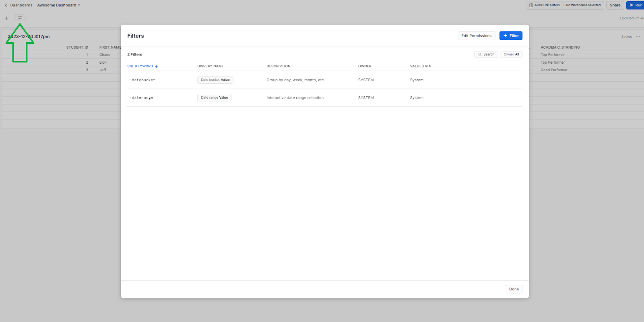Screen dimensions: 644x322
Task: Click the back arrow beside Dashboards
Action: pos(6,5)
